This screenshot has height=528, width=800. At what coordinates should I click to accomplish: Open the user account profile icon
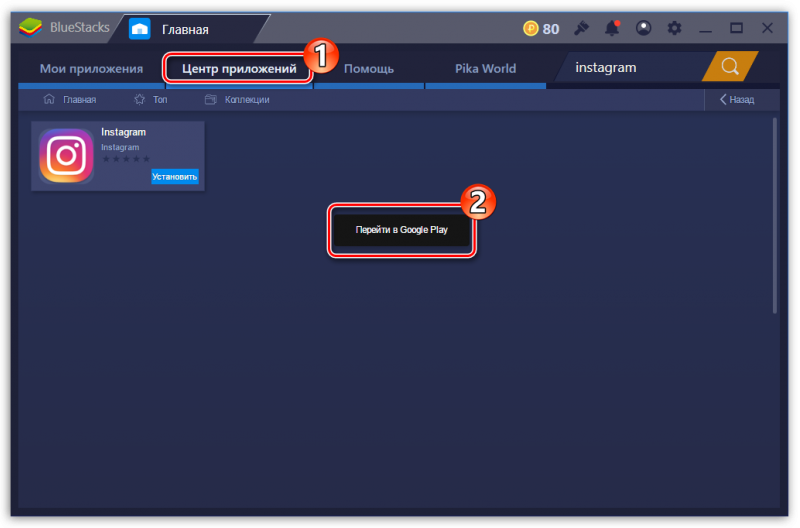(x=643, y=28)
